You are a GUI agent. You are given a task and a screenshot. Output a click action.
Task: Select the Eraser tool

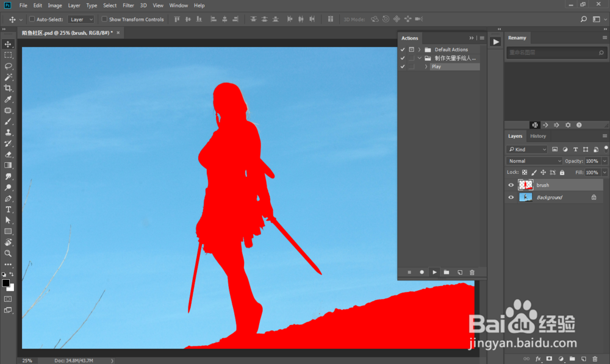coord(8,154)
